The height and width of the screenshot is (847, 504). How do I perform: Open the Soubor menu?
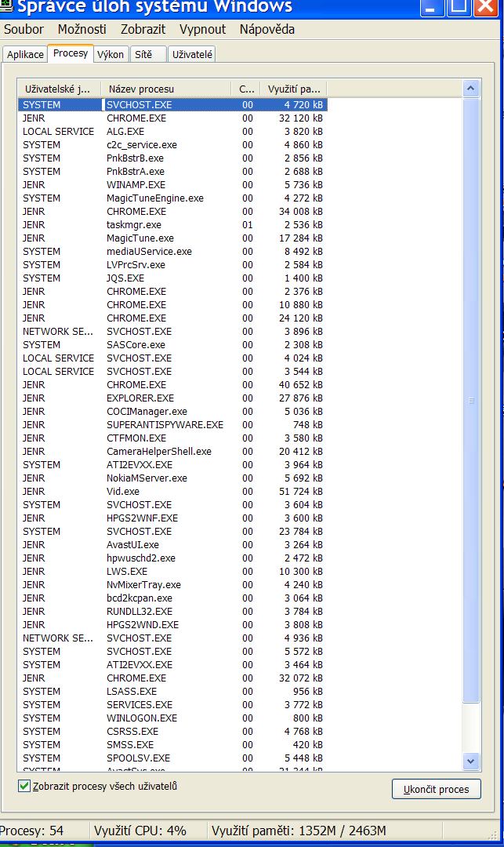(x=24, y=29)
